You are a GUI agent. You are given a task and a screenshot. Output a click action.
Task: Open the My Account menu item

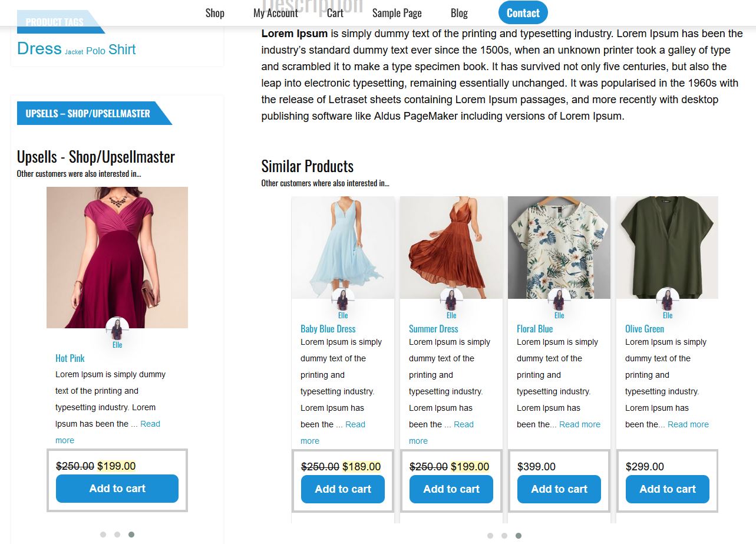(x=276, y=13)
